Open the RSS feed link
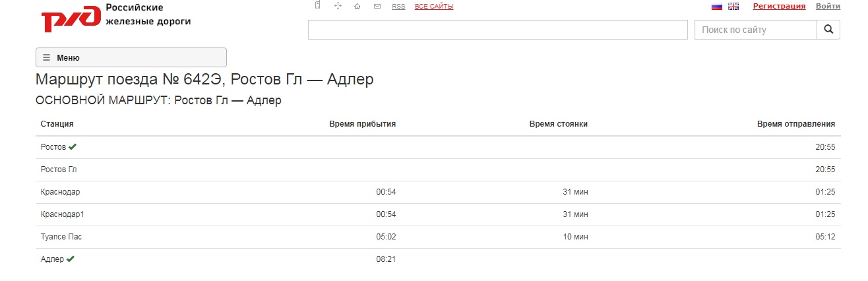This screenshot has height=281, width=868. pyautogui.click(x=398, y=7)
